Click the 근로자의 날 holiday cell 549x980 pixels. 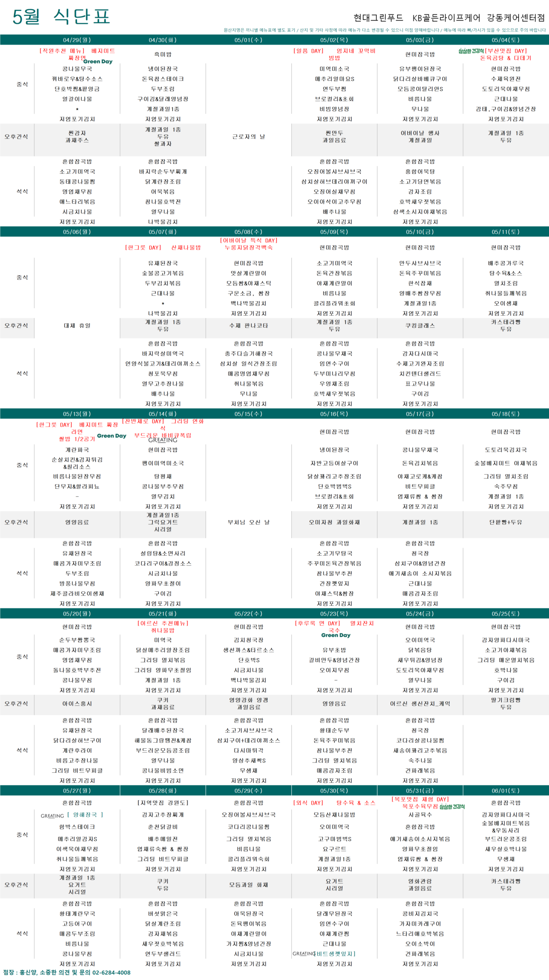click(248, 136)
